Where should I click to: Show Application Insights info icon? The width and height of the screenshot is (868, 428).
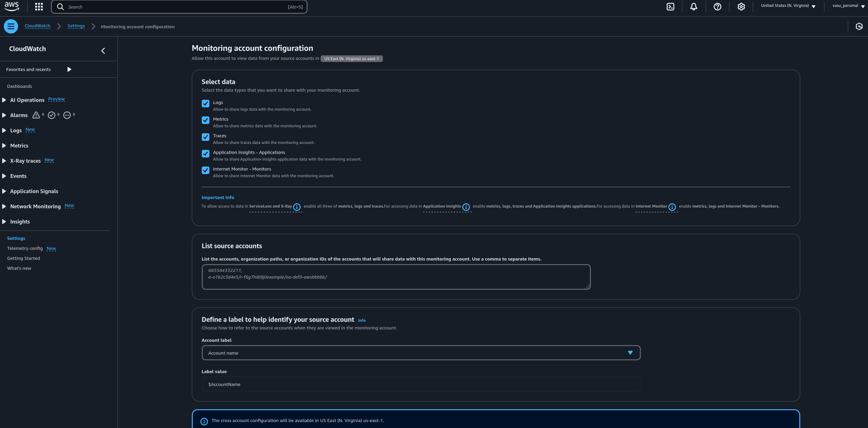coord(466,207)
